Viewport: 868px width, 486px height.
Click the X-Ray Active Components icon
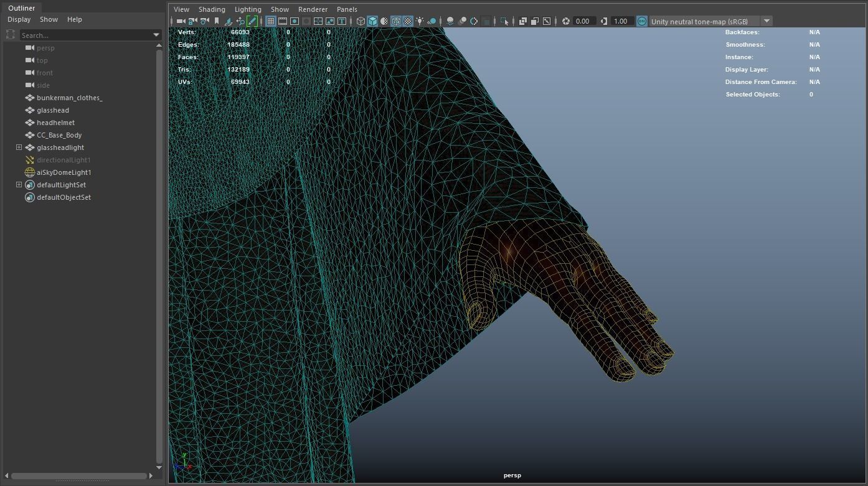(x=534, y=21)
